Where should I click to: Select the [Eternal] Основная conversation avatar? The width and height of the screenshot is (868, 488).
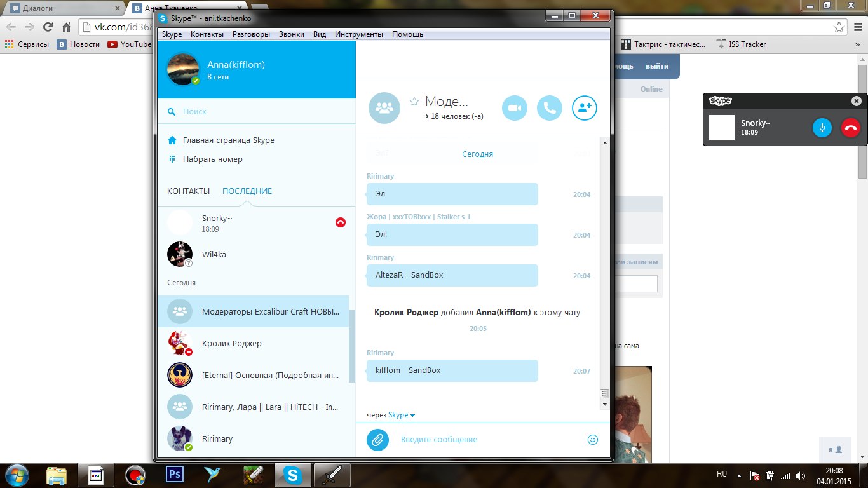180,375
